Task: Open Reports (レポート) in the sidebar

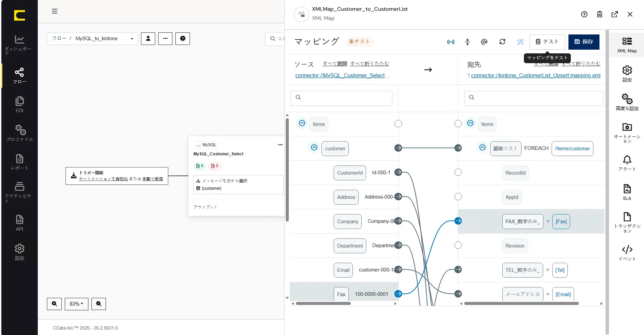Action: pyautogui.click(x=19, y=162)
